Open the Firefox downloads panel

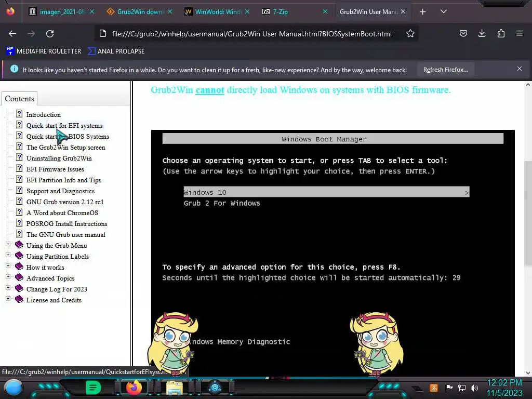click(482, 33)
